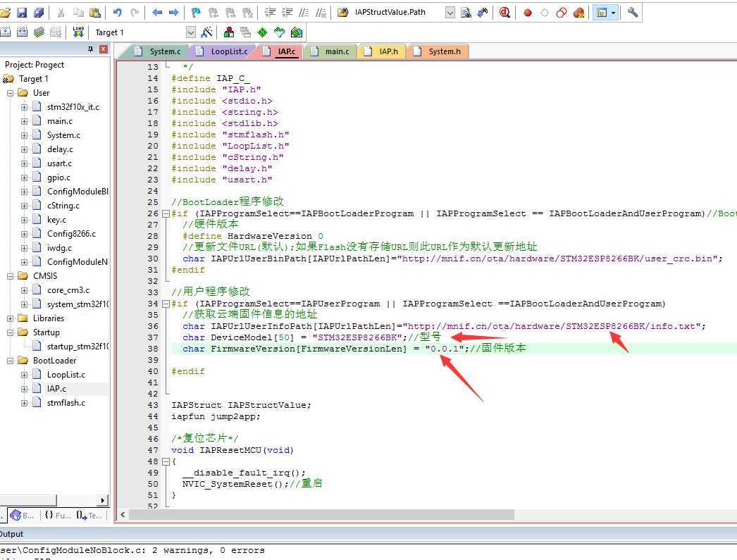
Task: Download to flash with the LOAD icon
Action: pyautogui.click(x=78, y=32)
